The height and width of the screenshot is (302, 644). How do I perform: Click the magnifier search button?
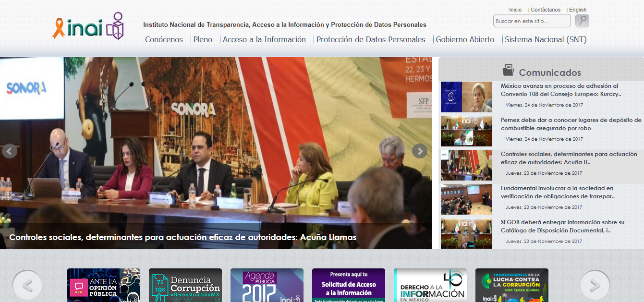582,21
